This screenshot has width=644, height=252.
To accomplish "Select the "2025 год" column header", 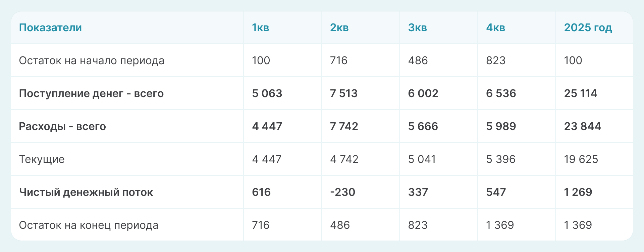I will 588,28.
